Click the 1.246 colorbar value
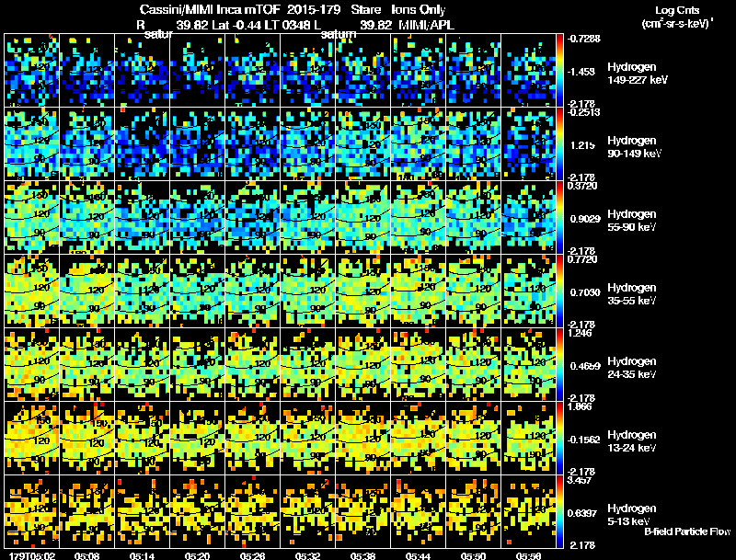The width and height of the screenshot is (736, 560). (581, 333)
